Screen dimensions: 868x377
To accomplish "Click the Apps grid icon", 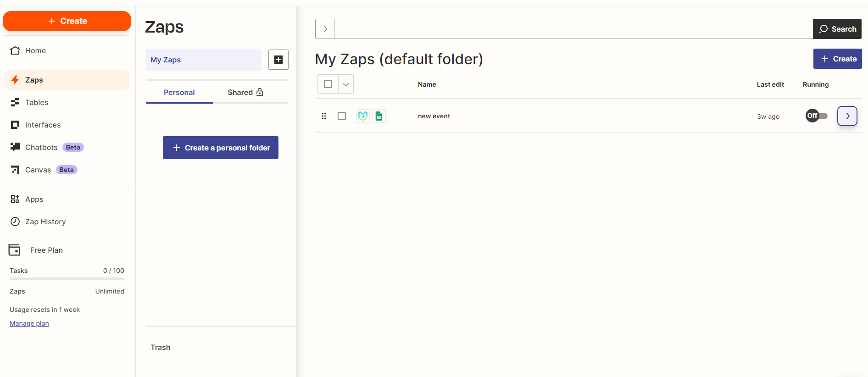I will tap(15, 199).
